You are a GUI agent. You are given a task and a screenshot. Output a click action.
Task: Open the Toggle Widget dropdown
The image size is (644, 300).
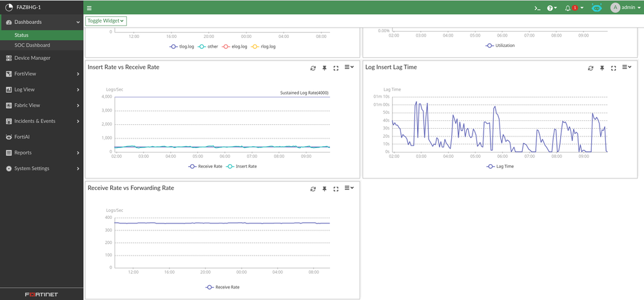[x=106, y=21]
